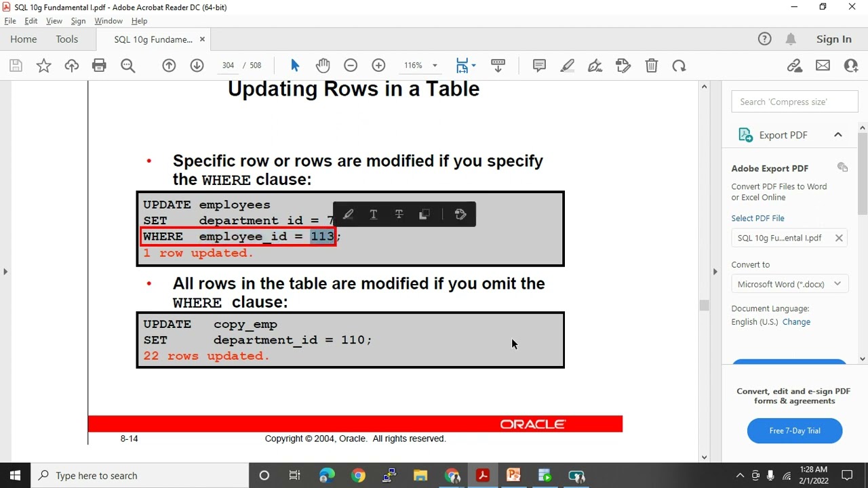Upload the document to the cloud
The width and height of the screenshot is (868, 488).
pos(71,66)
